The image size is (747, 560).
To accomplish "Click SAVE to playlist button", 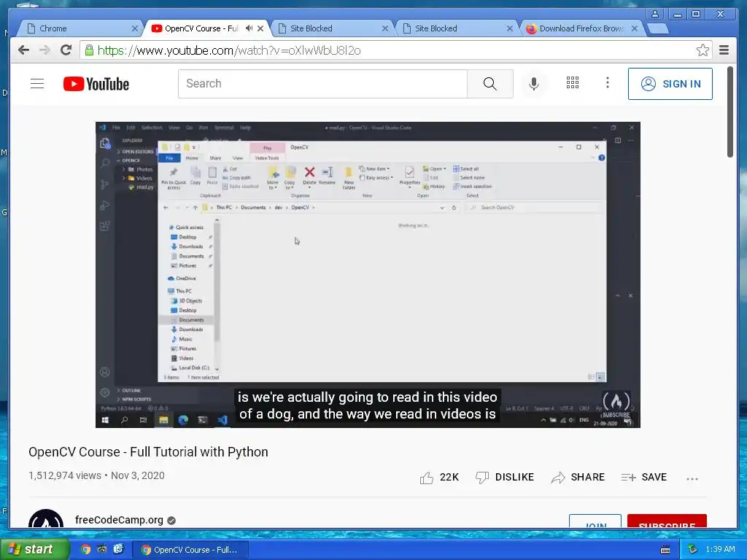I will [643, 477].
